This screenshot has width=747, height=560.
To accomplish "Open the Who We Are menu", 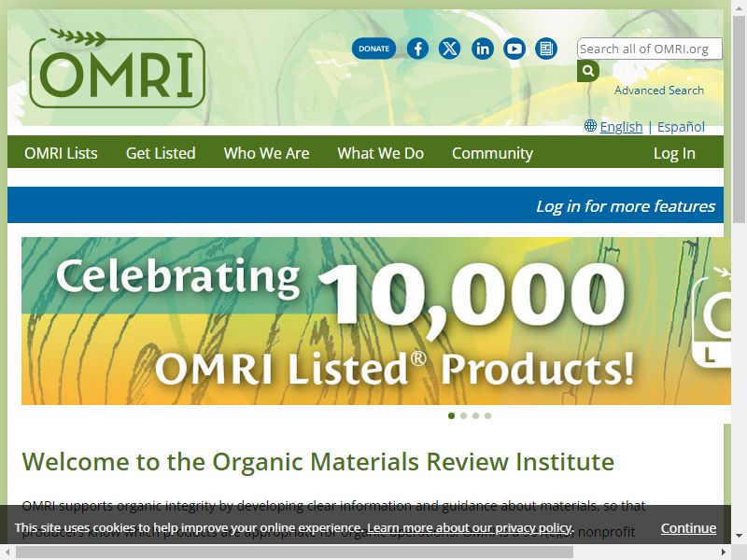I will pos(266,153).
